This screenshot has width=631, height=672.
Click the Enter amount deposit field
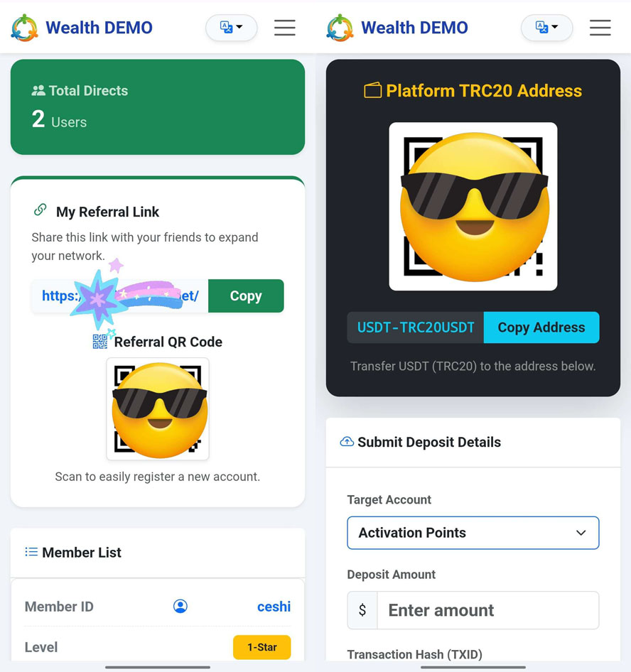click(x=488, y=610)
